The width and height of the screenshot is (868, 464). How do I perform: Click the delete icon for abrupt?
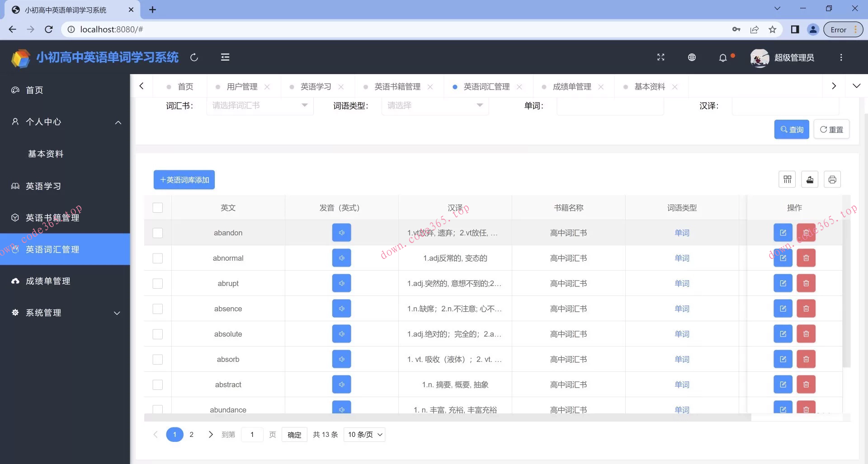click(x=806, y=283)
